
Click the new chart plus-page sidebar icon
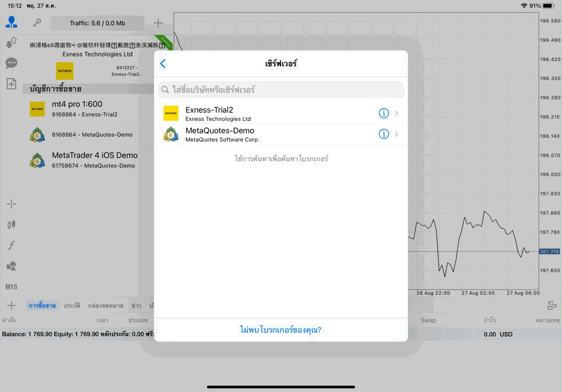pyautogui.click(x=12, y=84)
